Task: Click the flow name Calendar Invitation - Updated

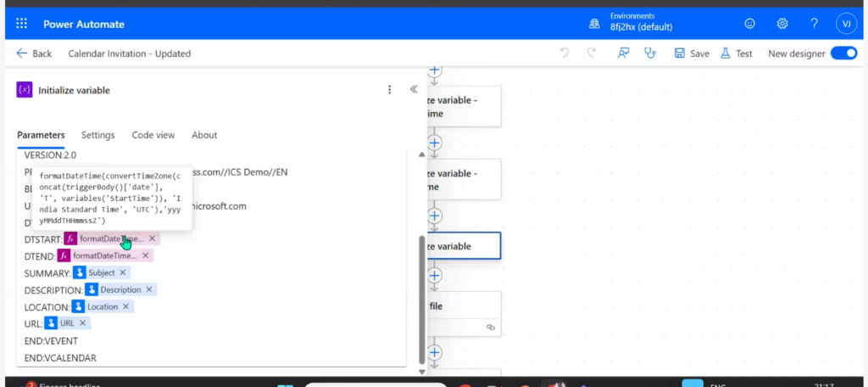Action: tap(129, 53)
